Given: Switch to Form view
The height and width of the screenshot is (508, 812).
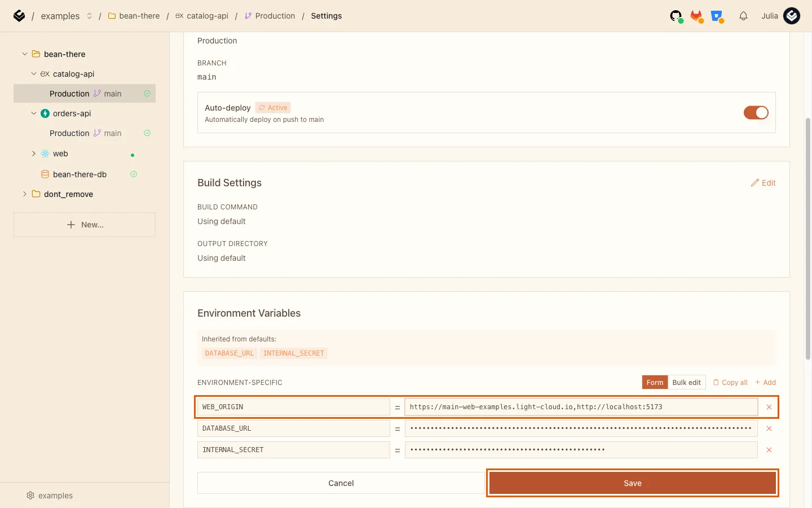Looking at the screenshot, I should click(655, 383).
